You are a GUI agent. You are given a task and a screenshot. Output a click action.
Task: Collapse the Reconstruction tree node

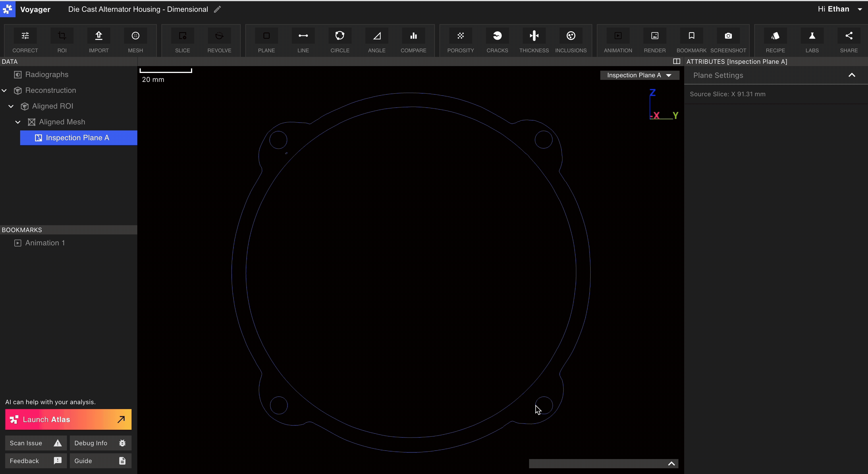[x=4, y=90]
